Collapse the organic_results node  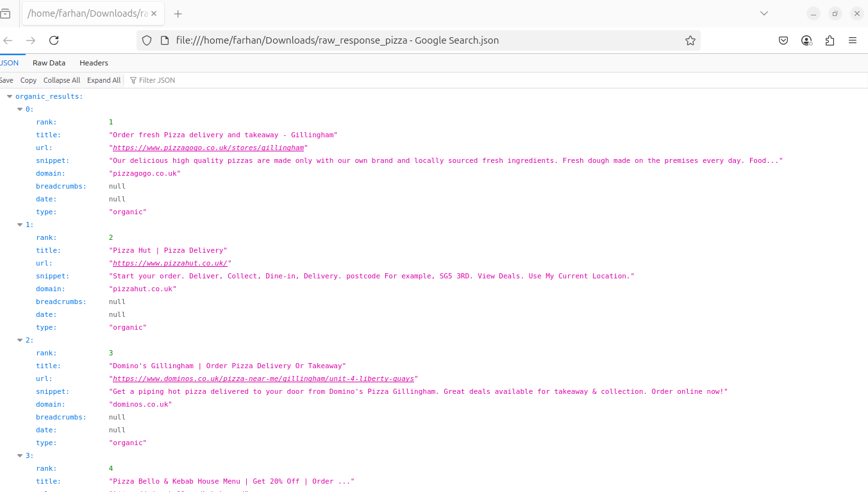10,96
